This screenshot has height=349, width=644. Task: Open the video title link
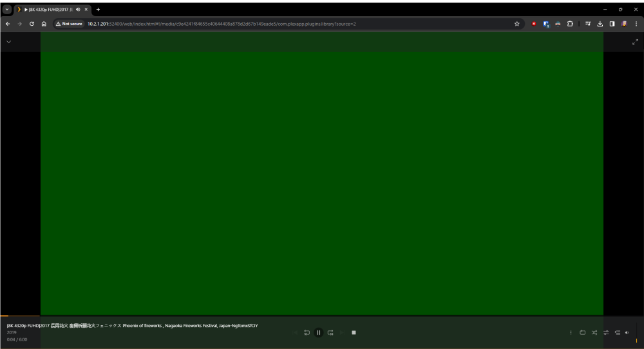coord(132,326)
